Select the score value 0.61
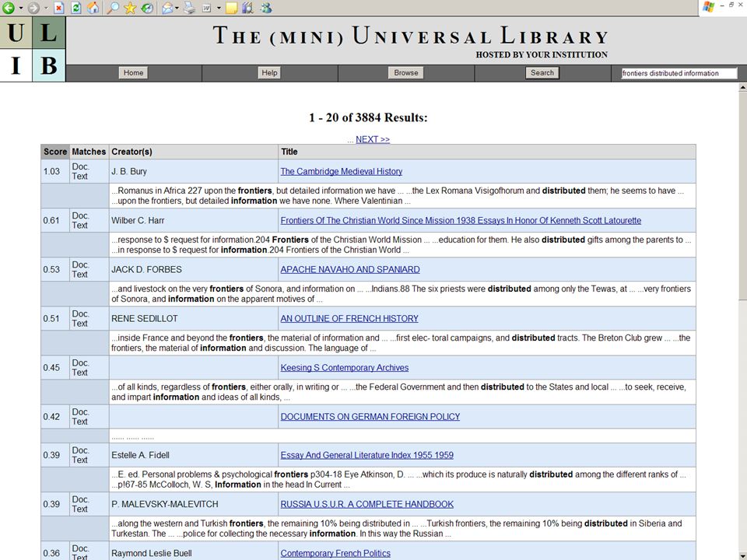Viewport: 747px width, 560px height. [51, 220]
